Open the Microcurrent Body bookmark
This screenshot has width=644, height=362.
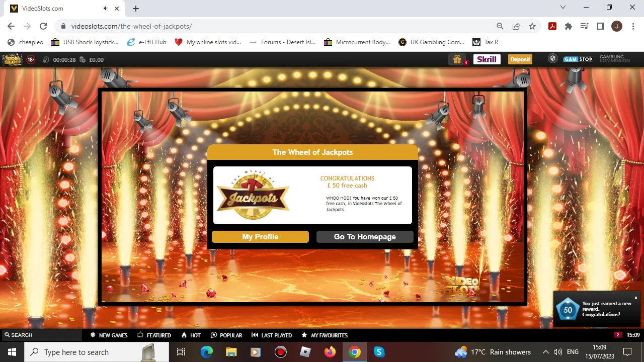[357, 42]
